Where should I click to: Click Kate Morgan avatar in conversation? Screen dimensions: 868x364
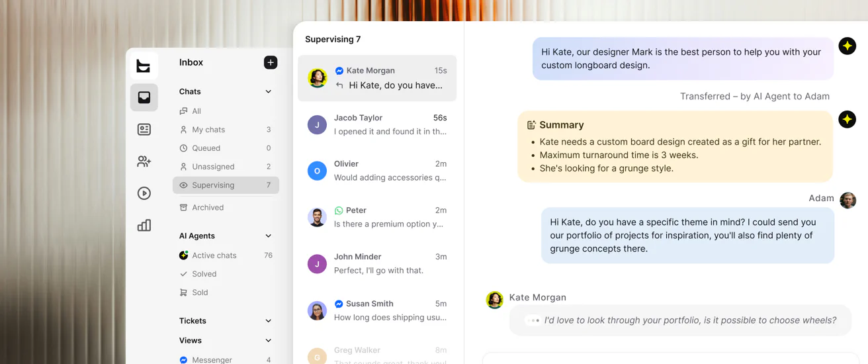[494, 300]
